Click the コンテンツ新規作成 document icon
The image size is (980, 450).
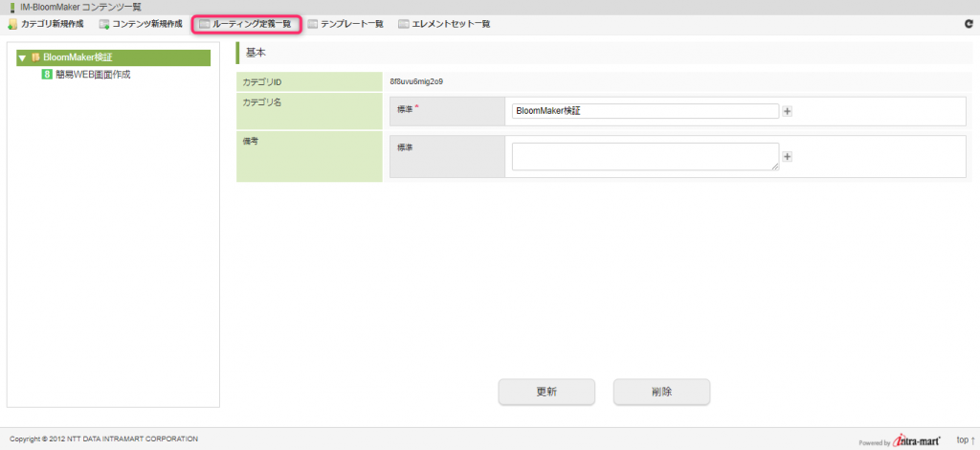104,24
